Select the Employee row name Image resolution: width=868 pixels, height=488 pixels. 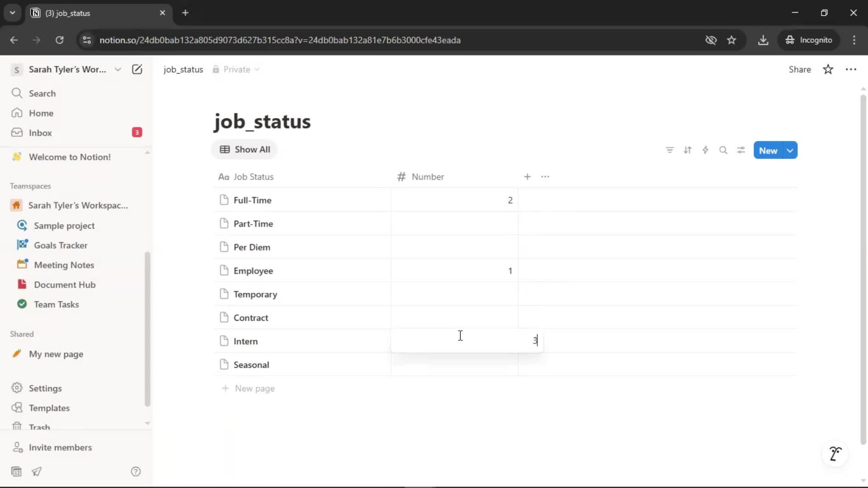coord(253,271)
